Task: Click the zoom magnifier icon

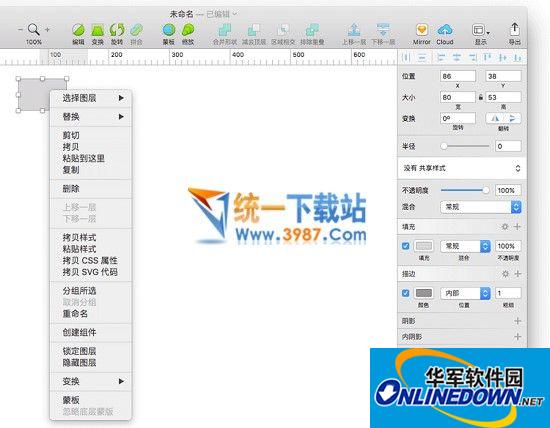Action: click(33, 29)
